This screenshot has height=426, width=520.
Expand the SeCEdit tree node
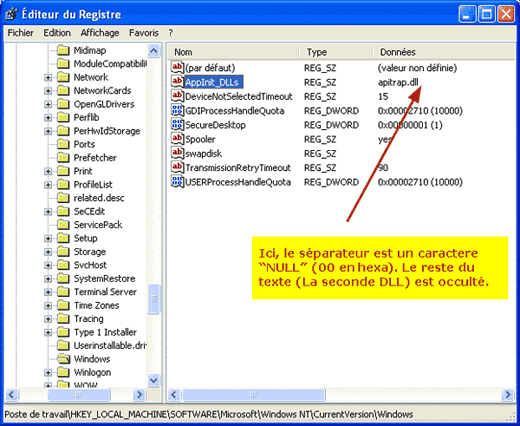coord(48,211)
